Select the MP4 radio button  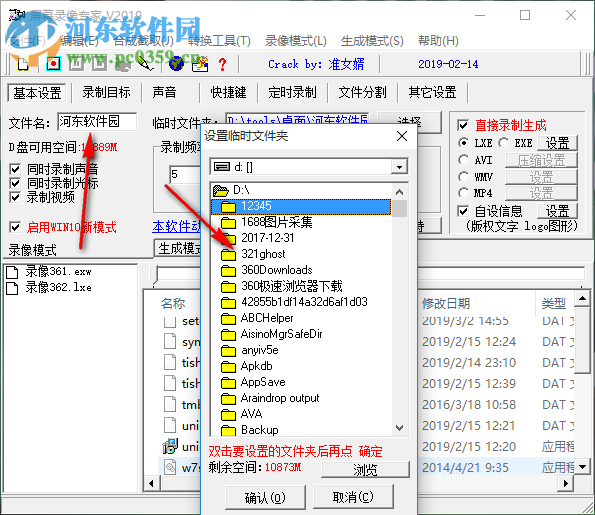[x=463, y=193]
